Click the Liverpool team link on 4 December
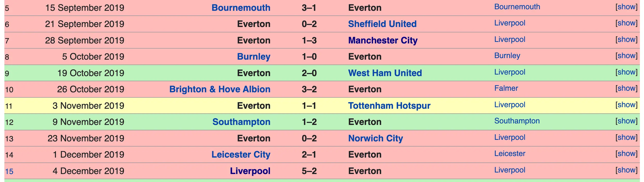The height and width of the screenshot is (182, 644). tap(250, 171)
